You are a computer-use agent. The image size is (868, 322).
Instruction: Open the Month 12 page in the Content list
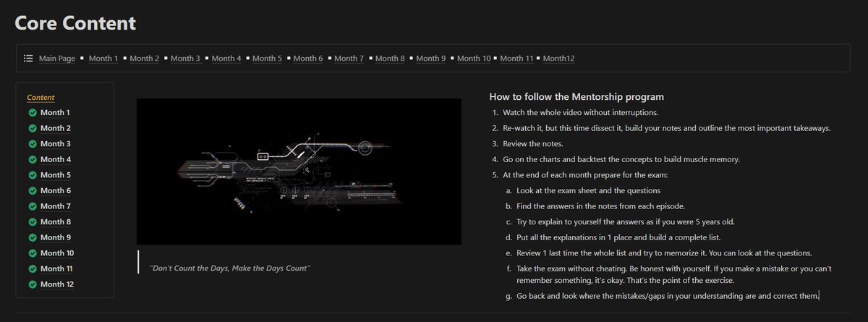57,284
